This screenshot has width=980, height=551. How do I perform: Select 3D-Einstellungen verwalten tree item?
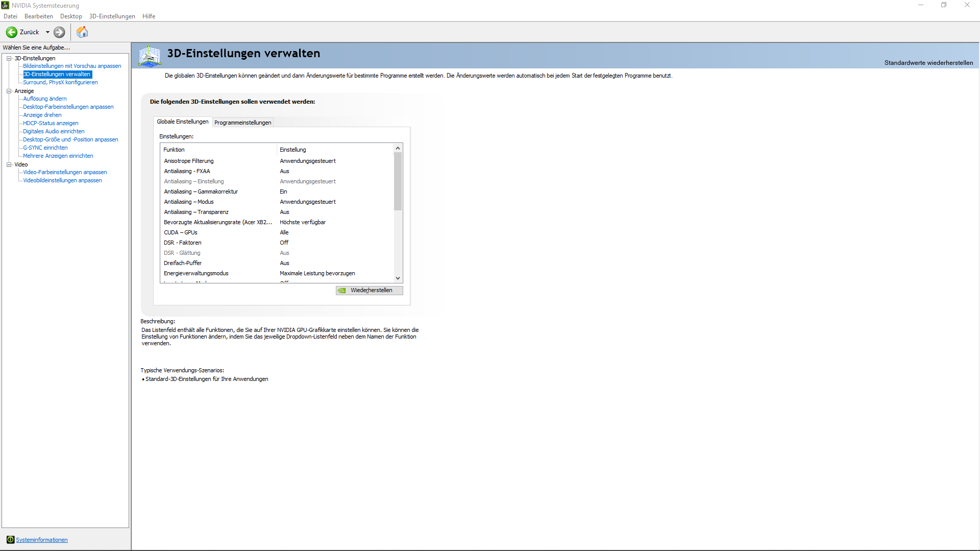point(57,74)
